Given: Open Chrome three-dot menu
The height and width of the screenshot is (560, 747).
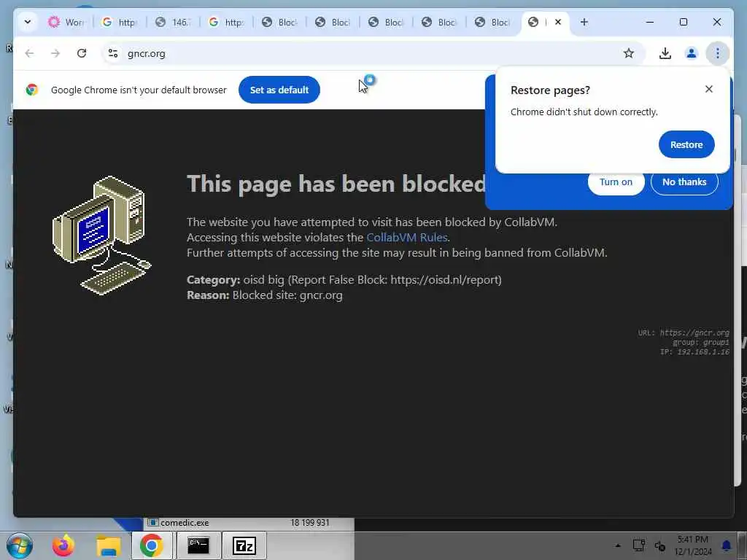Looking at the screenshot, I should pos(718,53).
